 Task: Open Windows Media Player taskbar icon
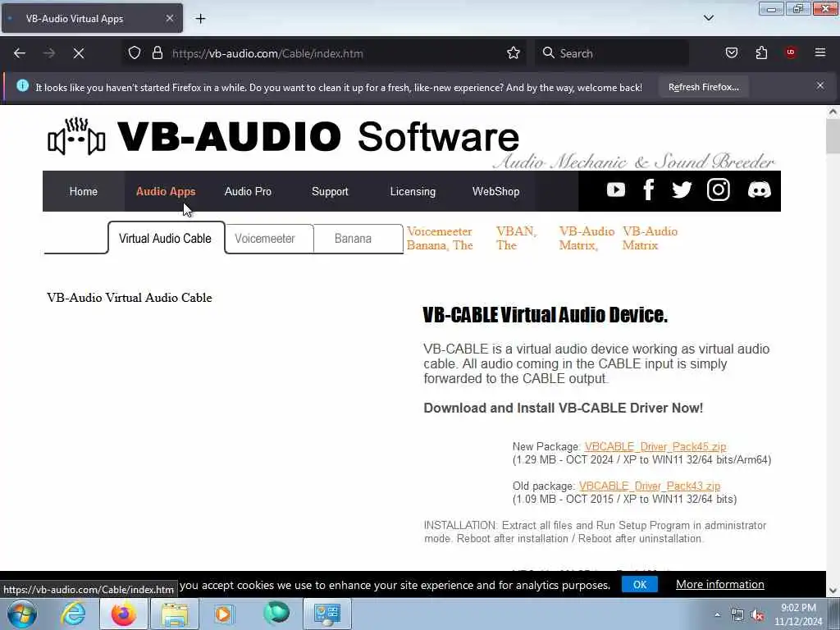[x=224, y=614]
